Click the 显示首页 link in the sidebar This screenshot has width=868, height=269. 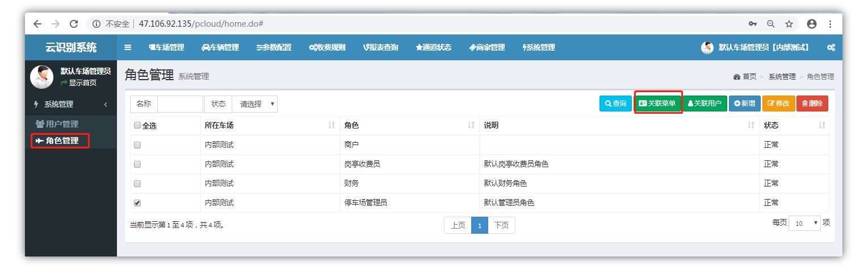point(78,83)
